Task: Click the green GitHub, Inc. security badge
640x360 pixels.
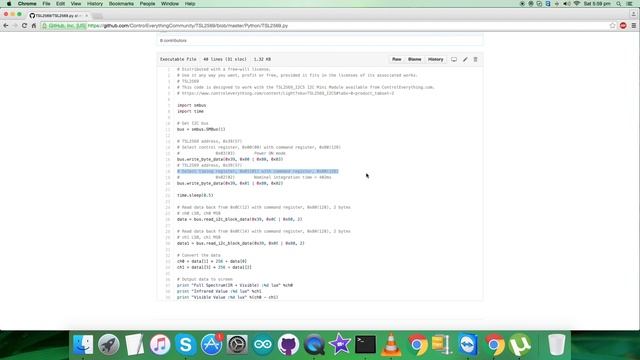Action: point(64,26)
